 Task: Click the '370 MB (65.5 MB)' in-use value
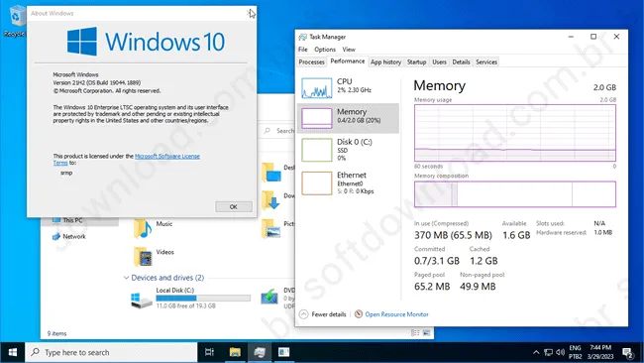tap(453, 235)
